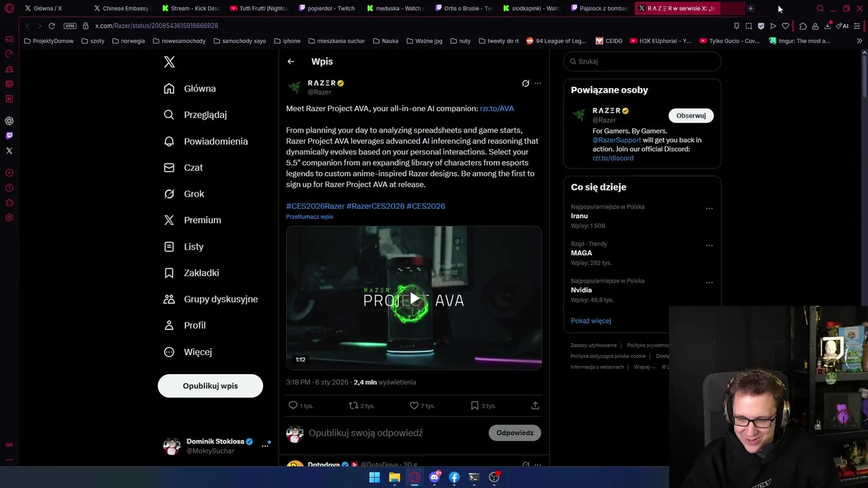Image resolution: width=868 pixels, height=488 pixels.
Task: Open options menu for Nvidia trend
Action: pyautogui.click(x=709, y=282)
